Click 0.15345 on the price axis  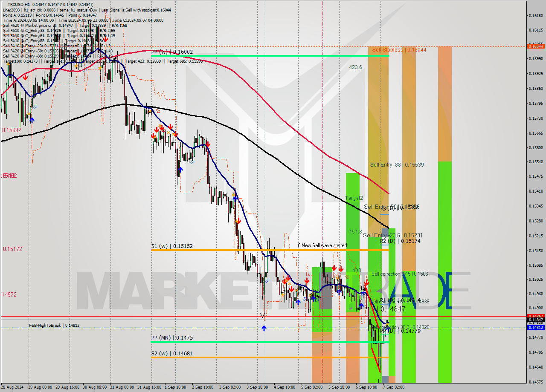(x=536, y=206)
